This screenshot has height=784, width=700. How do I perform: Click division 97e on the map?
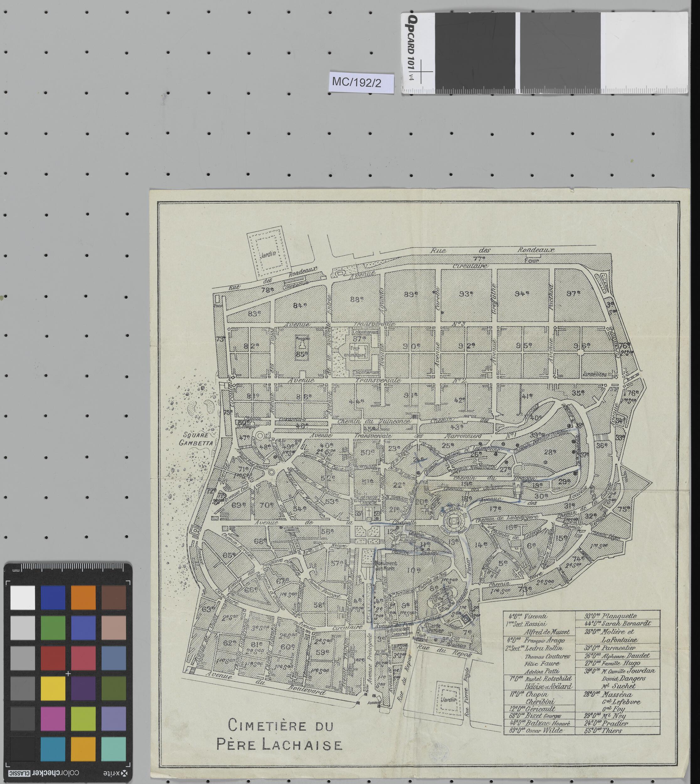coord(573,294)
